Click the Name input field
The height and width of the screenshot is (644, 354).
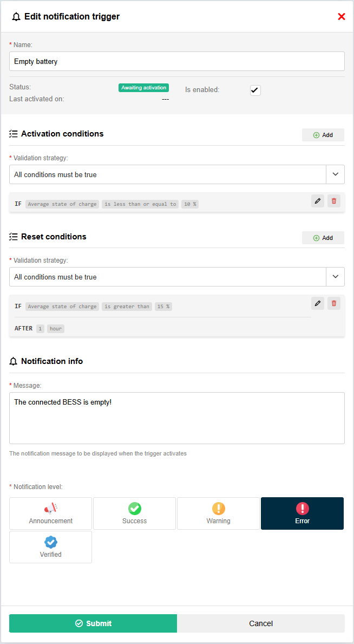[x=177, y=61]
